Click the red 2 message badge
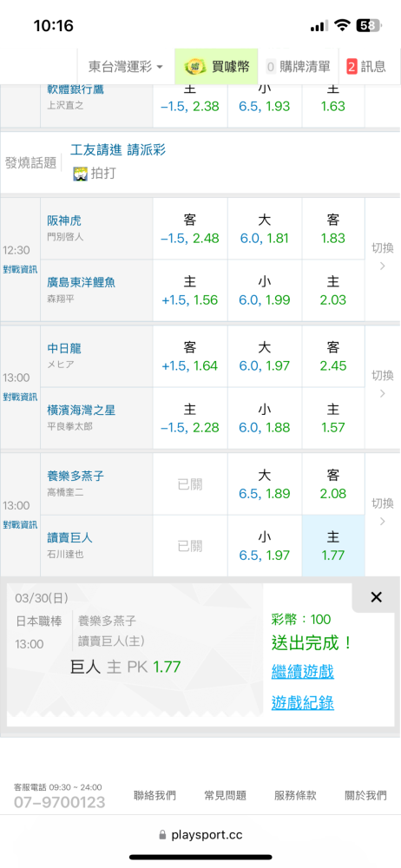 tap(352, 67)
